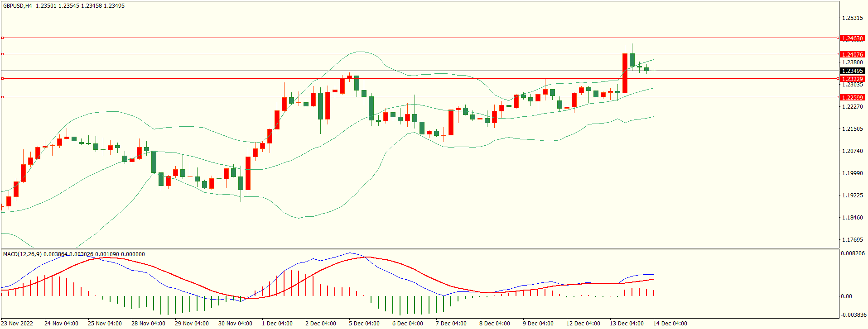Click the 5 Dec 04:00 time label
The image size is (868, 329).
tap(364, 323)
